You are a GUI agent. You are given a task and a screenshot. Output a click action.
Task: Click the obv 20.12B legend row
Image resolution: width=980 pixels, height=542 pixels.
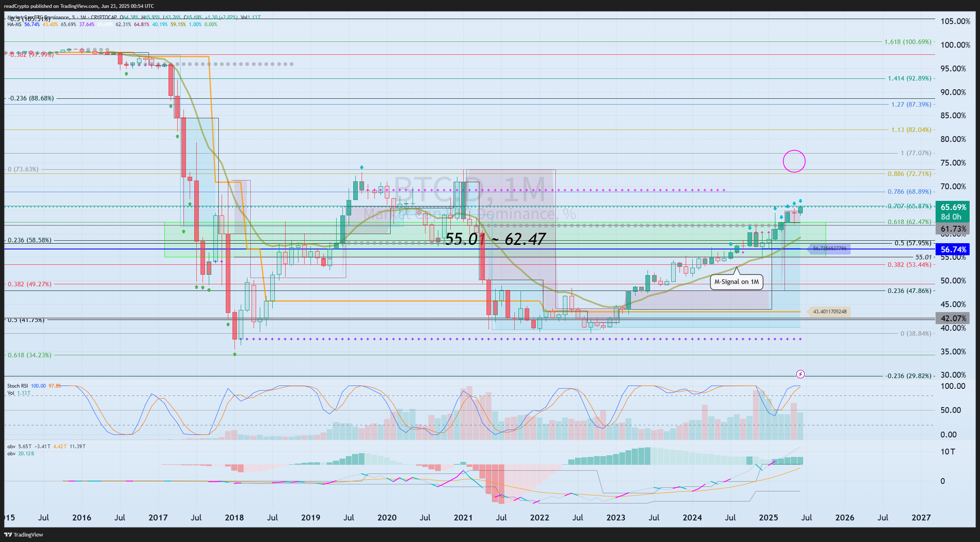[x=21, y=454]
